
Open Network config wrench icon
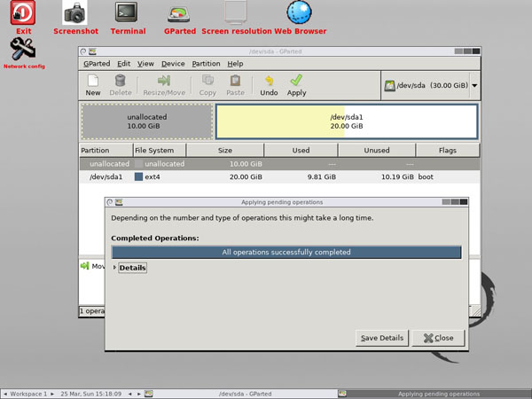[23, 49]
